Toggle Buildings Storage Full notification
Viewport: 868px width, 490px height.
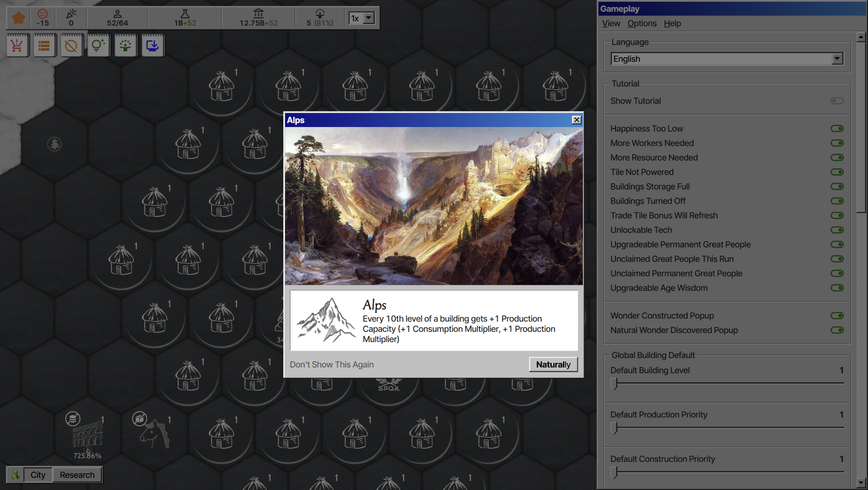pos(837,186)
